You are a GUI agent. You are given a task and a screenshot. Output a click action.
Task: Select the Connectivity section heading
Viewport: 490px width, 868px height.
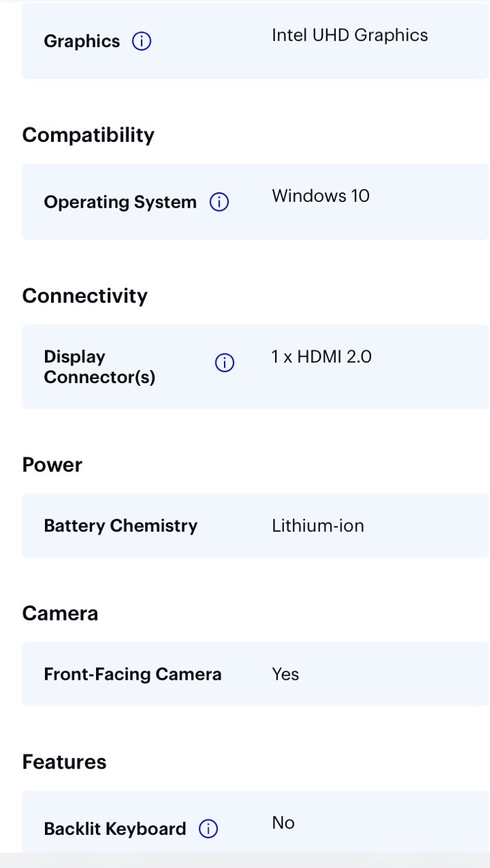pos(85,296)
